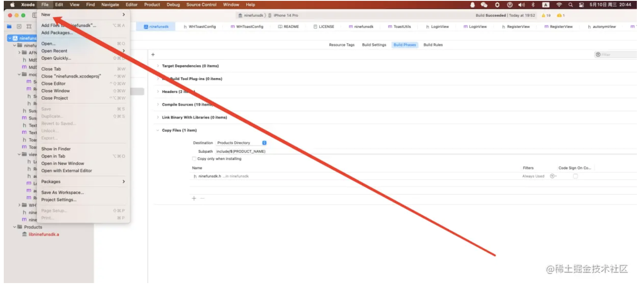This screenshot has width=644, height=286.
Task: Click the menu bar date and time
Action: (x=610, y=5)
